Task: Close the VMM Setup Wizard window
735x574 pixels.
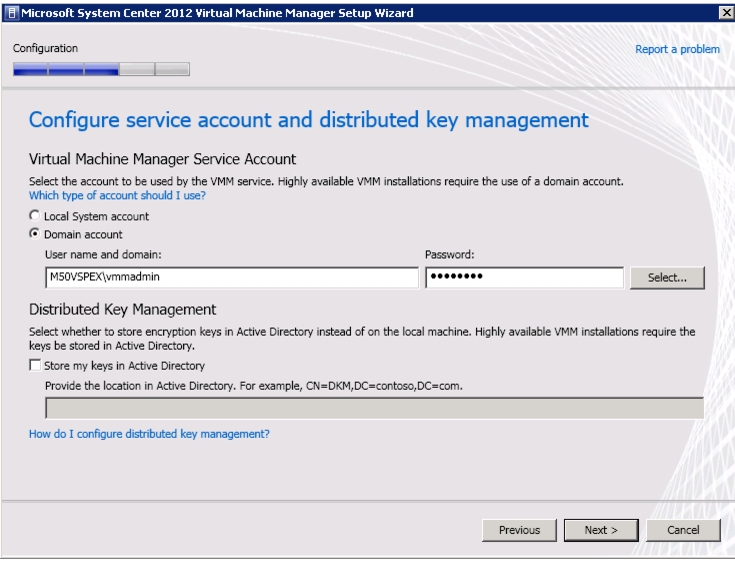Action: coord(726,13)
